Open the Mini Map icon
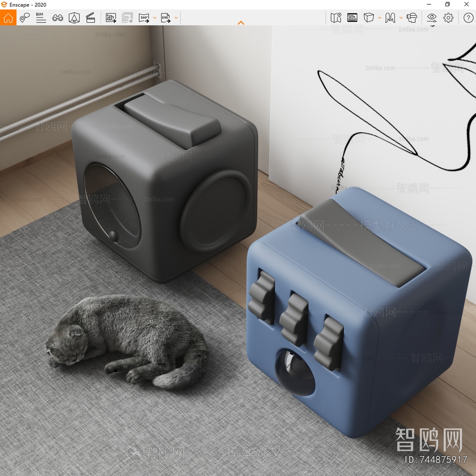Image resolution: width=476 pixels, height=476 pixels. [336, 18]
